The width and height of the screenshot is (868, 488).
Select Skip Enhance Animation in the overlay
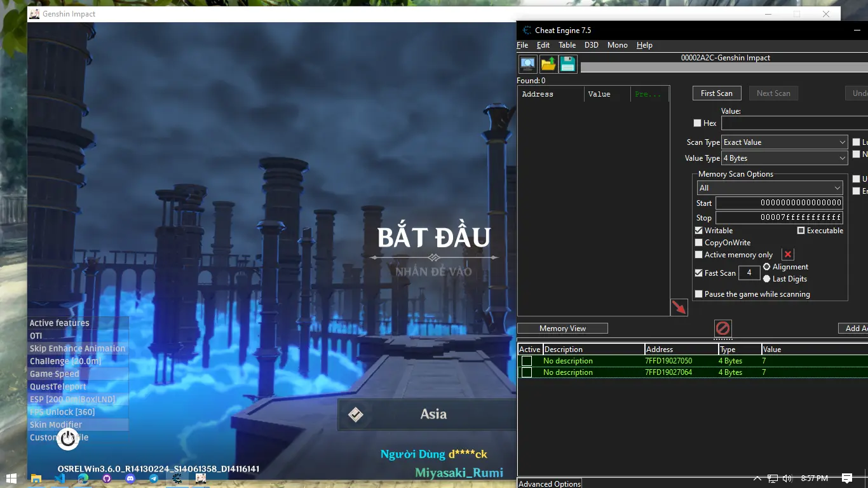pyautogui.click(x=78, y=349)
